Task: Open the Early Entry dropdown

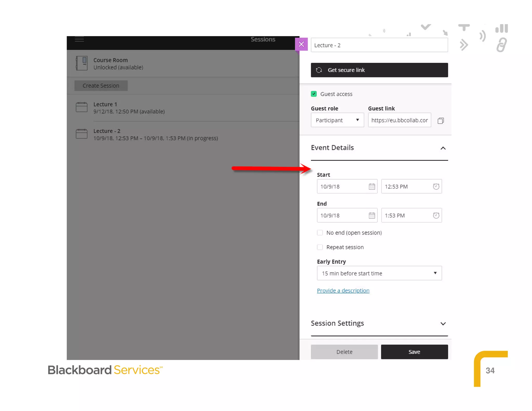Action: (379, 273)
